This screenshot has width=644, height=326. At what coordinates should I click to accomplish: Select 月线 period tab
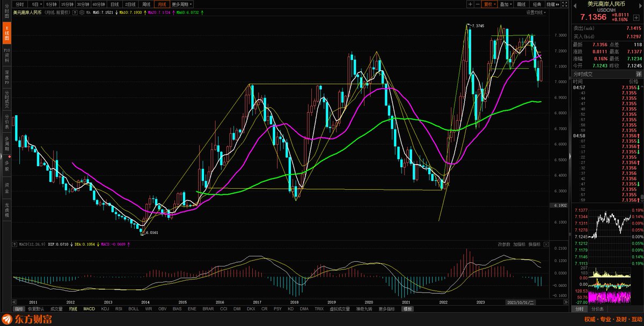pos(162,4)
